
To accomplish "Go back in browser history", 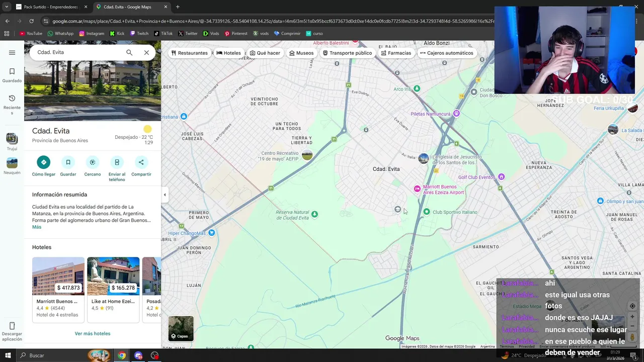I will [7, 21].
